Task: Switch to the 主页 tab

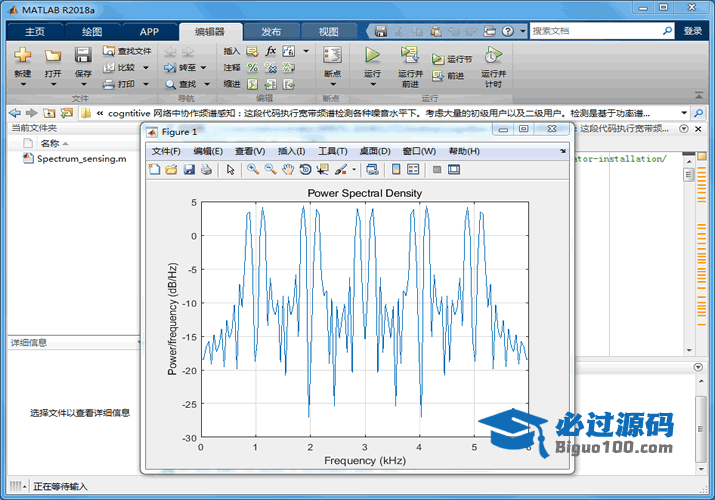Action: click(35, 31)
